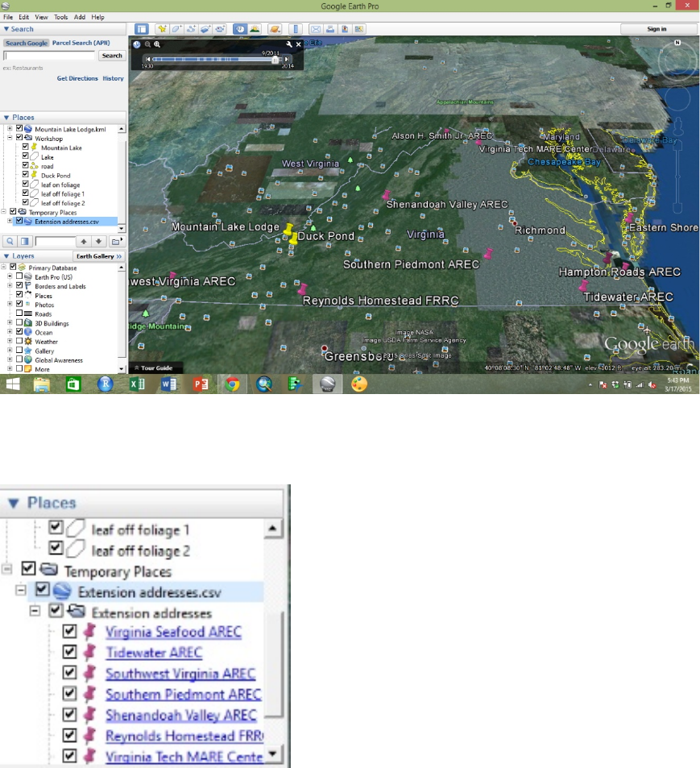Click the Sign in button
The image size is (700, 768).
658,29
